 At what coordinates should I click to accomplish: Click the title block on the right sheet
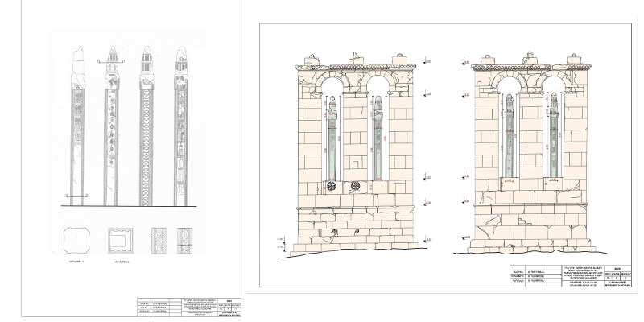point(571,275)
